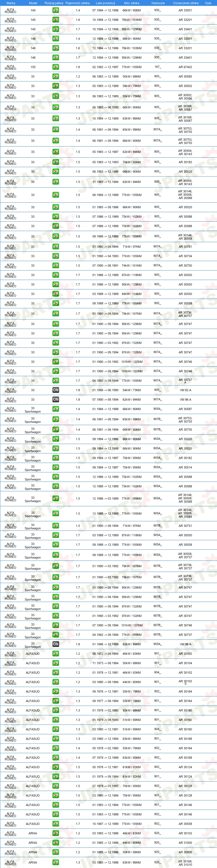The width and height of the screenshot is (217, 868).
Task: Click petrol icon in the AR 30585 row
Action: pos(55,76)
